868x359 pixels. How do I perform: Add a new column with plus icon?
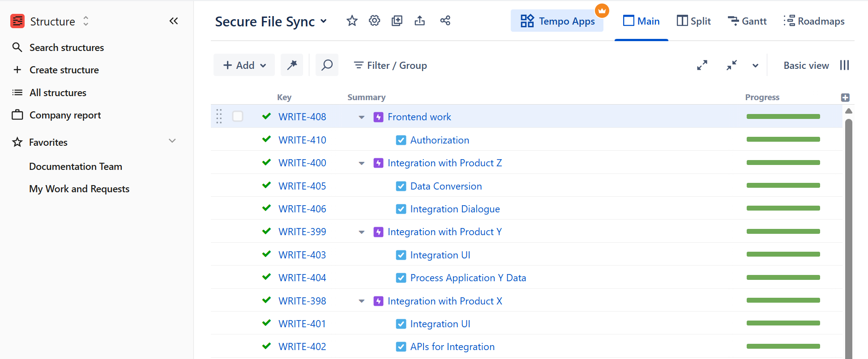pos(845,97)
